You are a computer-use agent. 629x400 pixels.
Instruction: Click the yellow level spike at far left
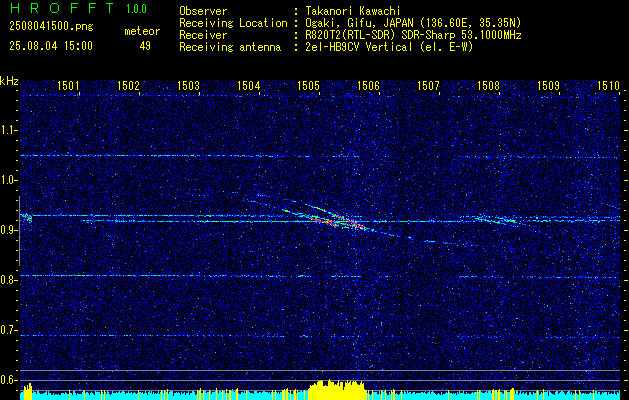27,392
